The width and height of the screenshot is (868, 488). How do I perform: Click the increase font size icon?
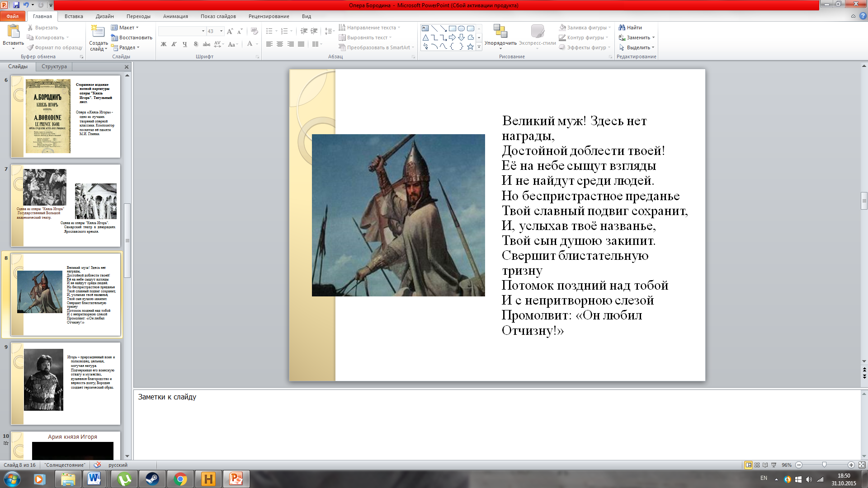[230, 31]
